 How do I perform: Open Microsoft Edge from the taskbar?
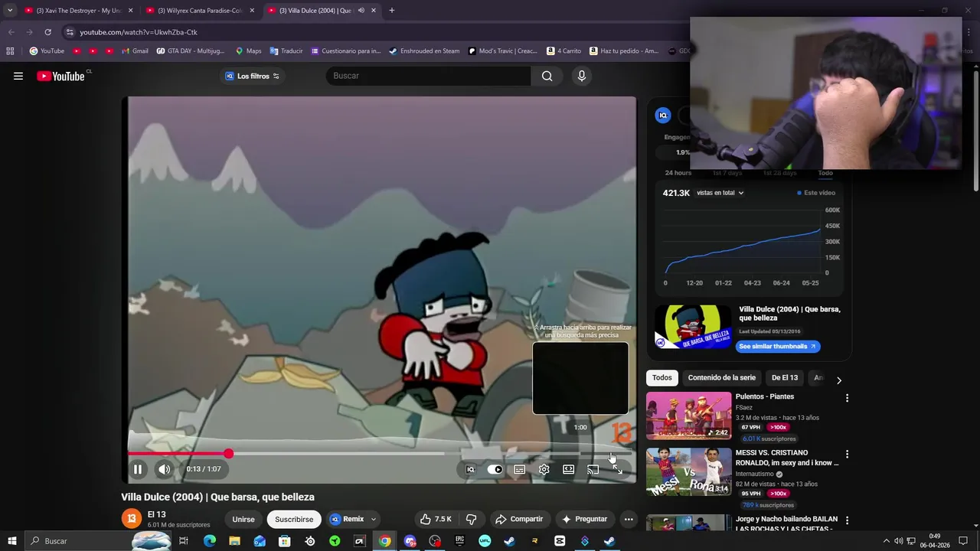pos(210,541)
